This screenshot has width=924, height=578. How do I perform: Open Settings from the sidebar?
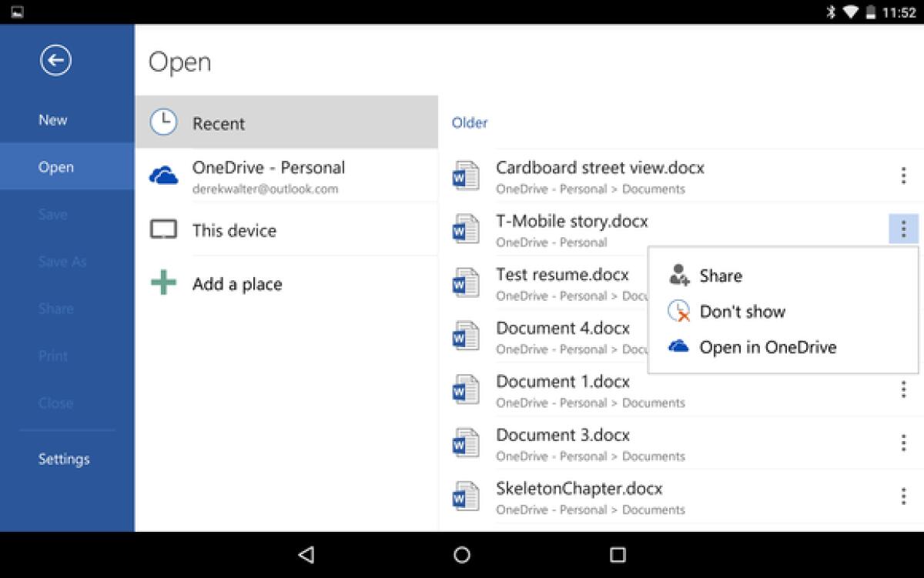tap(64, 459)
